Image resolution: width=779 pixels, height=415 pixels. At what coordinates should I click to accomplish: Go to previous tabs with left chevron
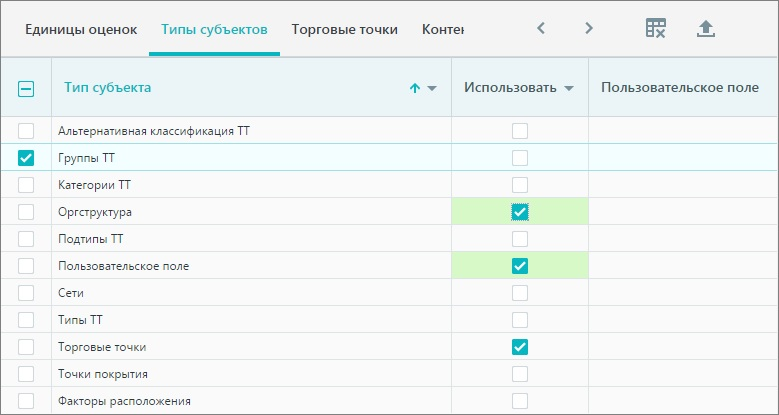pyautogui.click(x=541, y=28)
